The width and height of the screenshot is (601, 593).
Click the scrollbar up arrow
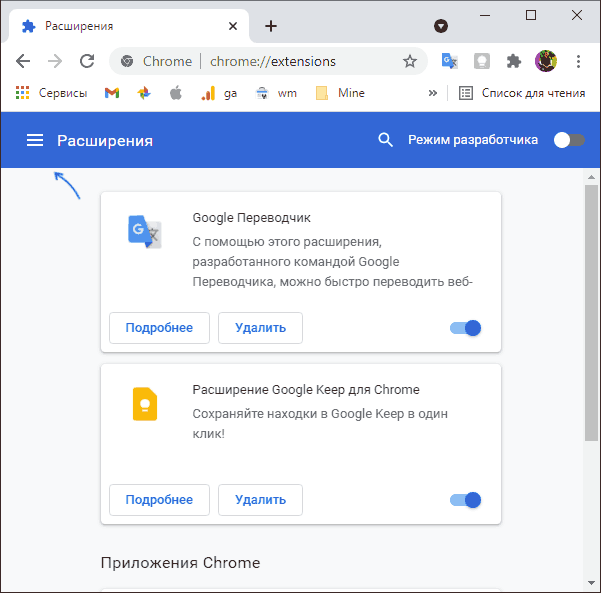[x=592, y=176]
